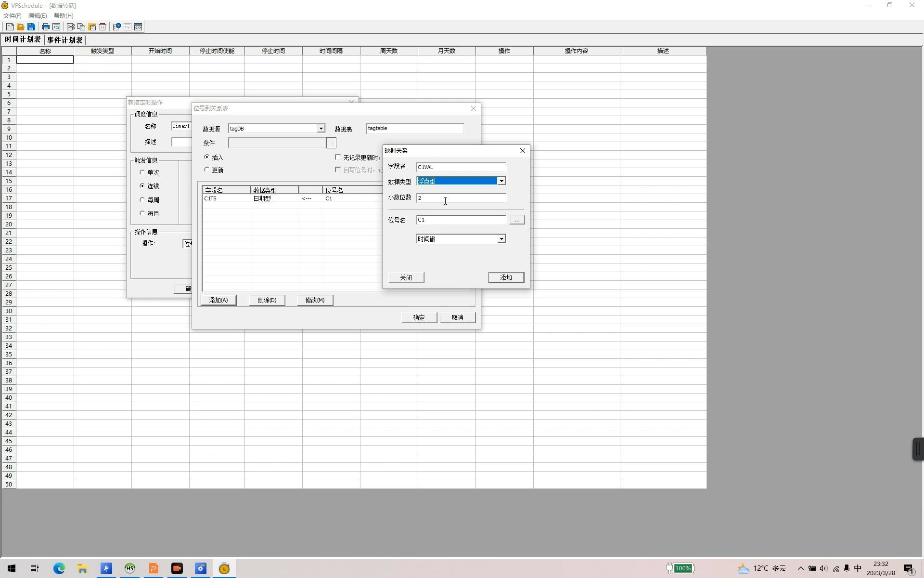Click the microphone tray icon
This screenshot has width=924, height=578.
pyautogui.click(x=847, y=569)
